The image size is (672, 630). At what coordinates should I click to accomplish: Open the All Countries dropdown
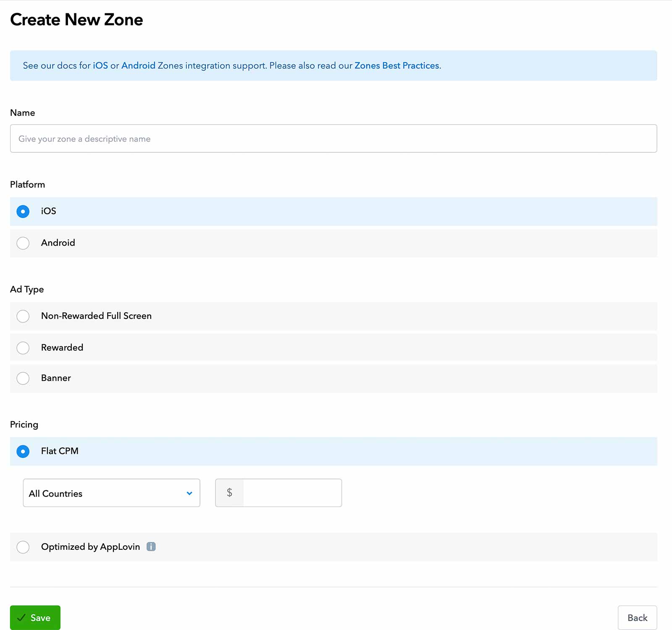tap(111, 493)
